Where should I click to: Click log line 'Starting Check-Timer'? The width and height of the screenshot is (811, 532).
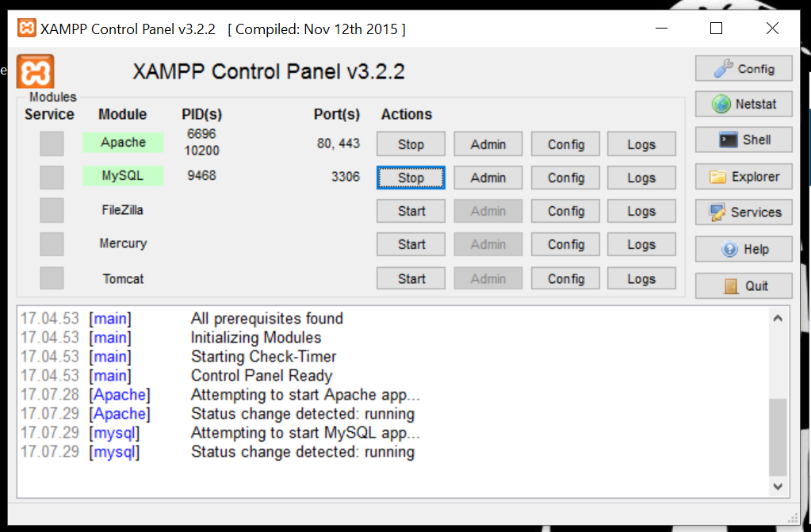(264, 357)
